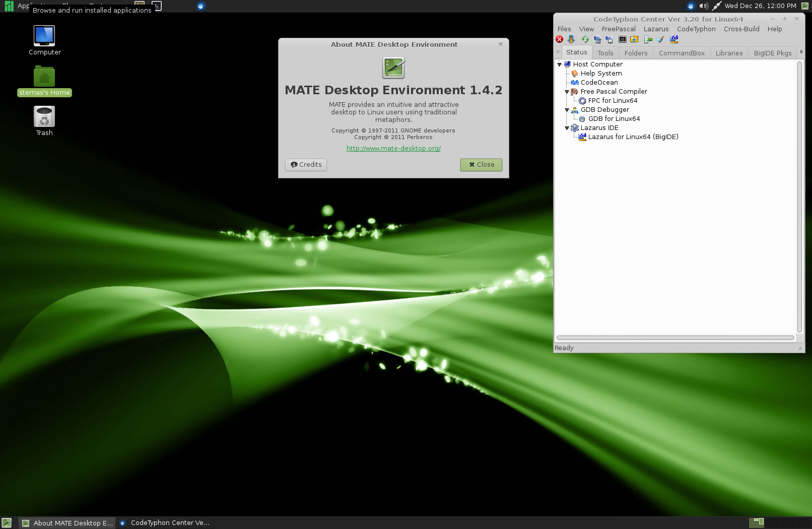Click the show desktop icon in bottom panel
812x529 pixels.
7,523
